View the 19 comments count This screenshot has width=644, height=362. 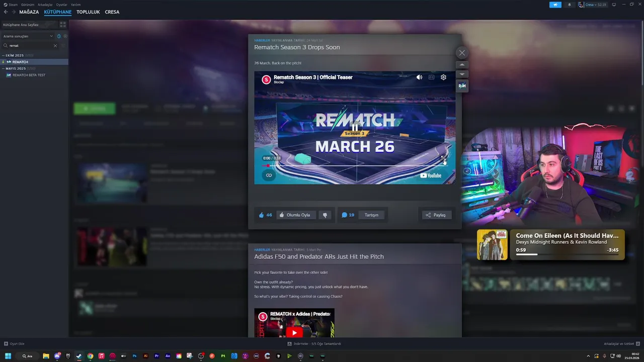click(348, 215)
